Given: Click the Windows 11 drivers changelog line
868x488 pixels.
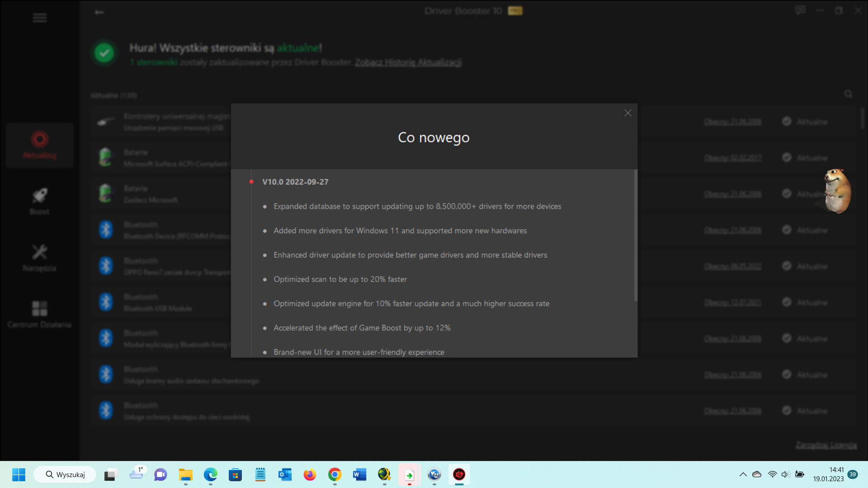Looking at the screenshot, I should click(400, 231).
